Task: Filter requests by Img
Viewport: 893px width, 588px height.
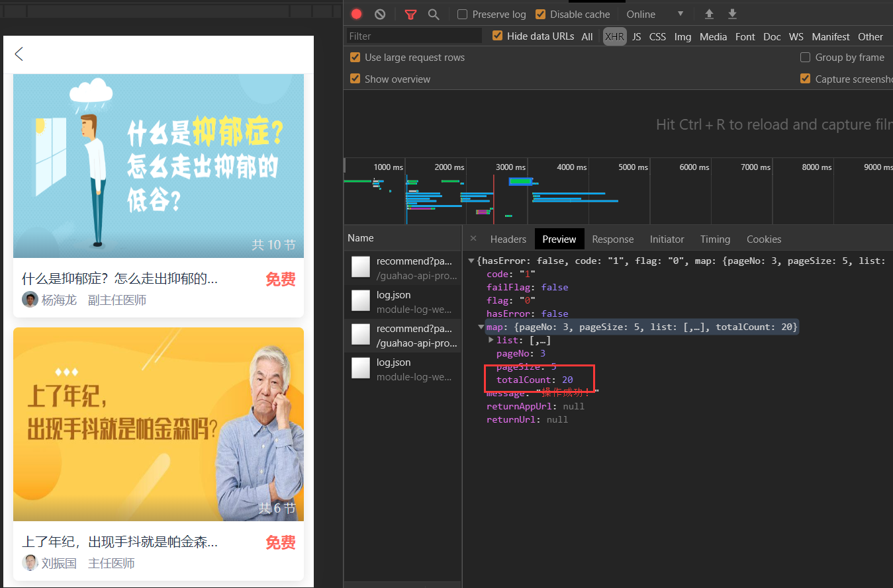Action: point(682,36)
